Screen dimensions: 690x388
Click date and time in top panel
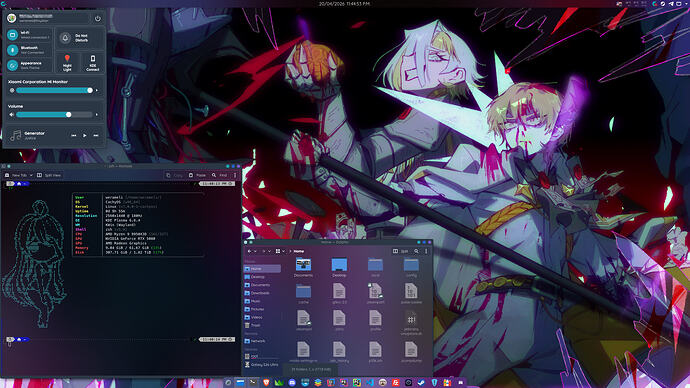(x=344, y=4)
